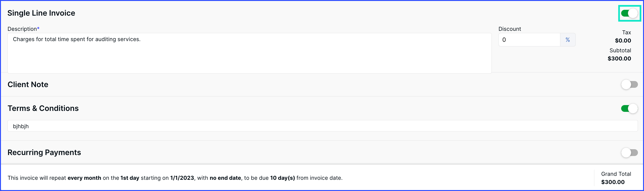
Task: Click the Terms & Conditions heading
Action: [43, 108]
